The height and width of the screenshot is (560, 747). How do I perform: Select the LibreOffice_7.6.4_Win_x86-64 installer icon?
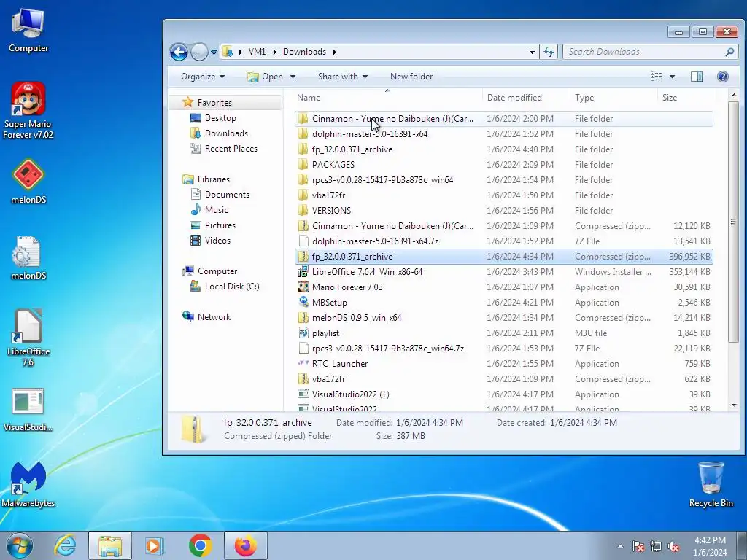point(303,272)
